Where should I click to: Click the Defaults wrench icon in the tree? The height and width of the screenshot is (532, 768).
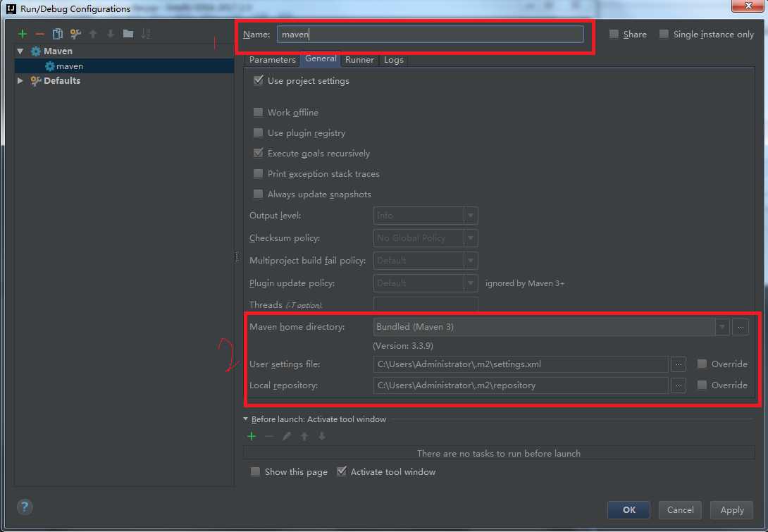coord(36,81)
